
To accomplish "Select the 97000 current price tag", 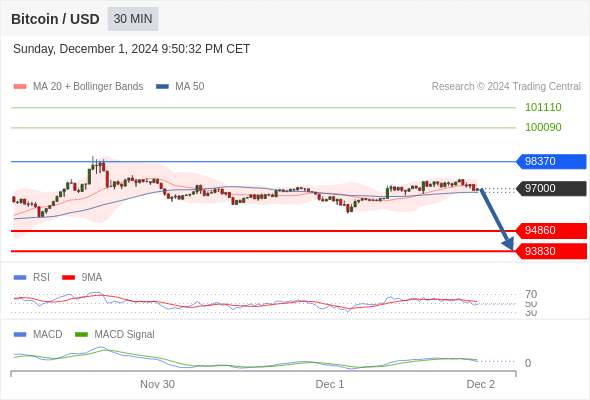I will tap(551, 188).
